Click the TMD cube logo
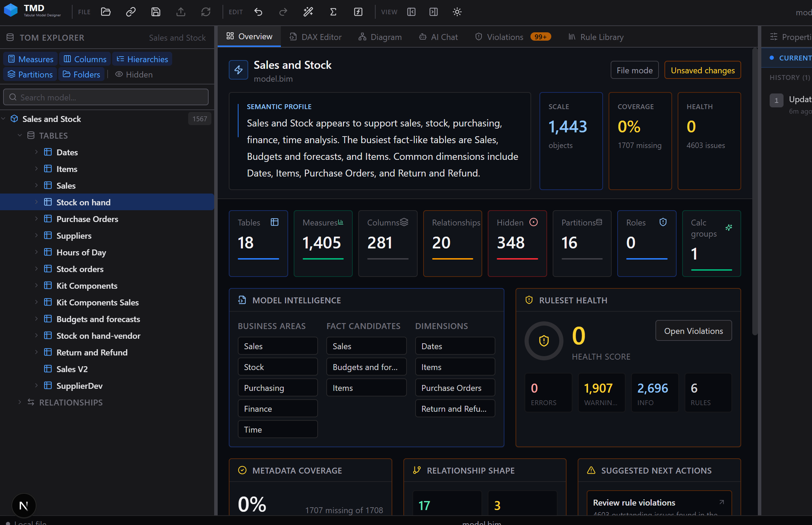The image size is (812, 525). [11, 10]
